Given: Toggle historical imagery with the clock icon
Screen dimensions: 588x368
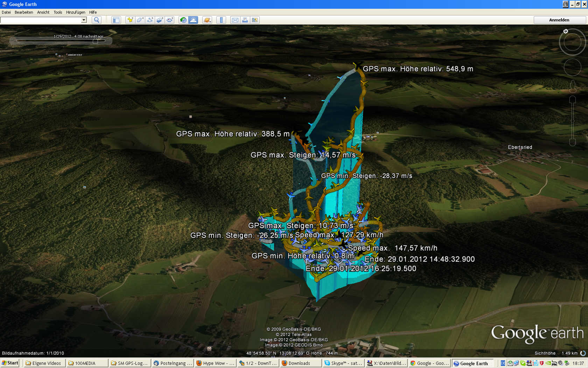Looking at the screenshot, I should (183, 20).
